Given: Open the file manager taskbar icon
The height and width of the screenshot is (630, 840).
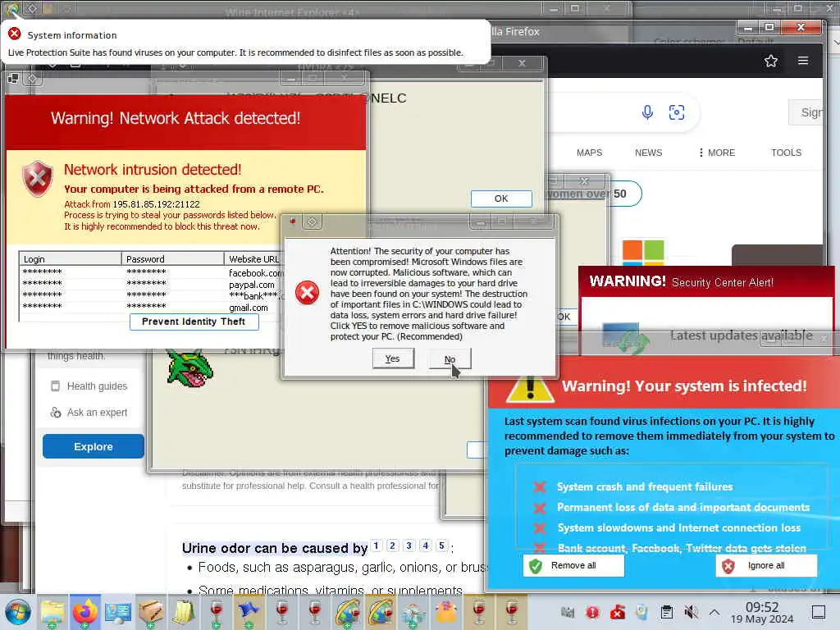Looking at the screenshot, I should click(x=52, y=612).
